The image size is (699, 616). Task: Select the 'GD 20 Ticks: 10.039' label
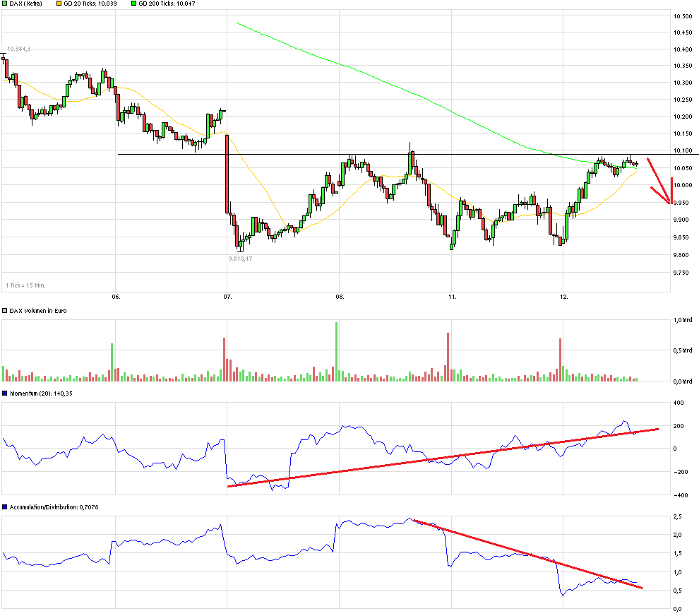[90, 4]
